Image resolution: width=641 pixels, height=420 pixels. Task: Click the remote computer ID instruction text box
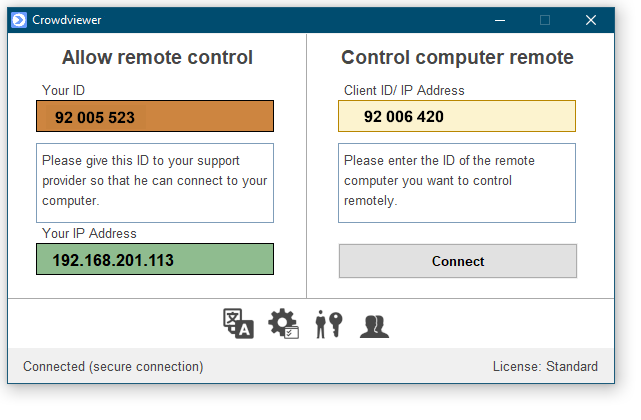457,182
